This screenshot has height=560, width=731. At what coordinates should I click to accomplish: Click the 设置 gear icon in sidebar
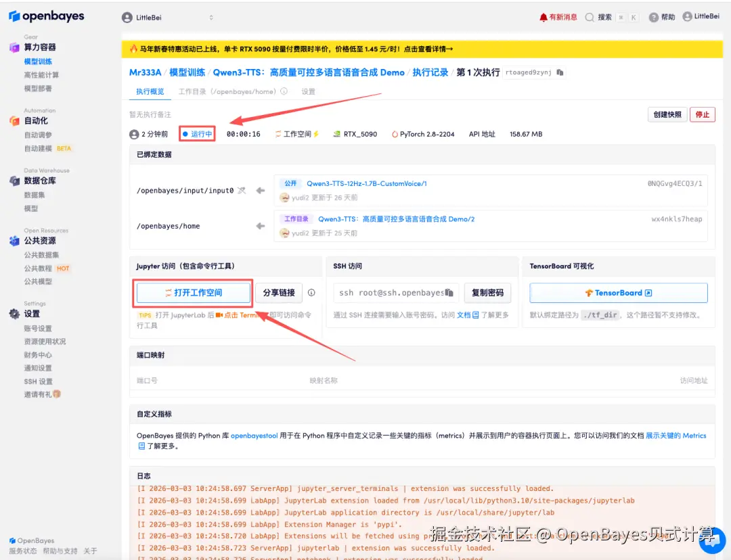coord(14,314)
